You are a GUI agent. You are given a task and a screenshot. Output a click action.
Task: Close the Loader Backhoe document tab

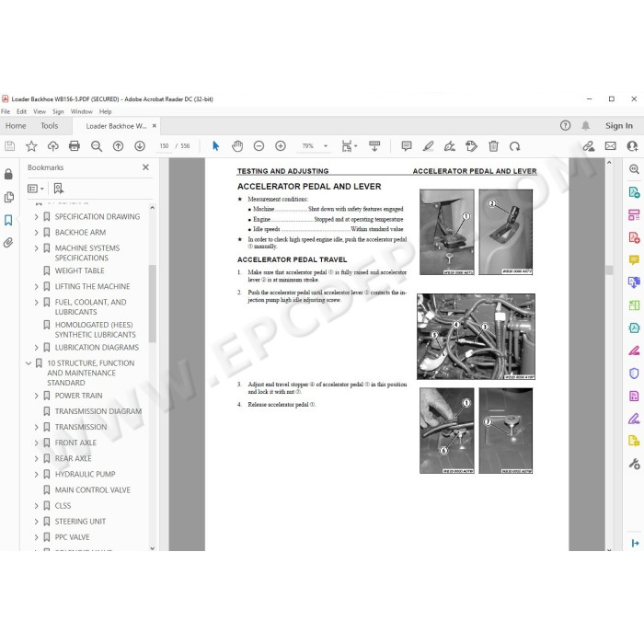(x=155, y=126)
